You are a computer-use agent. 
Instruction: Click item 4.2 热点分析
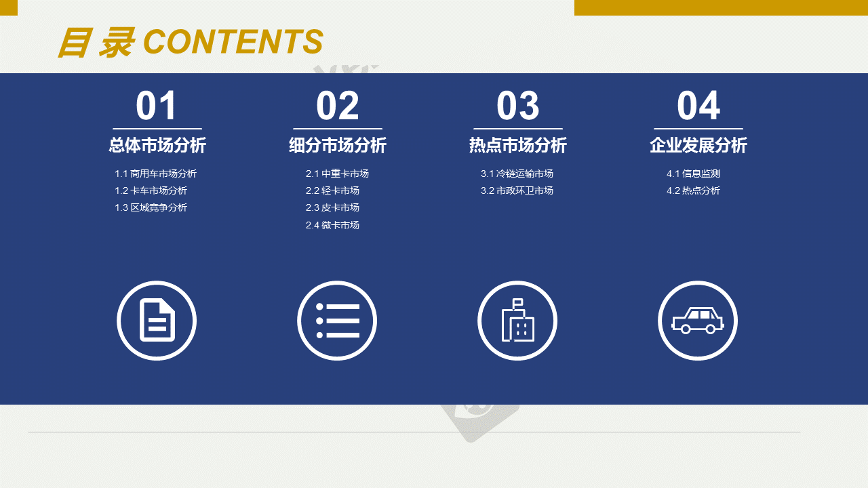click(693, 190)
